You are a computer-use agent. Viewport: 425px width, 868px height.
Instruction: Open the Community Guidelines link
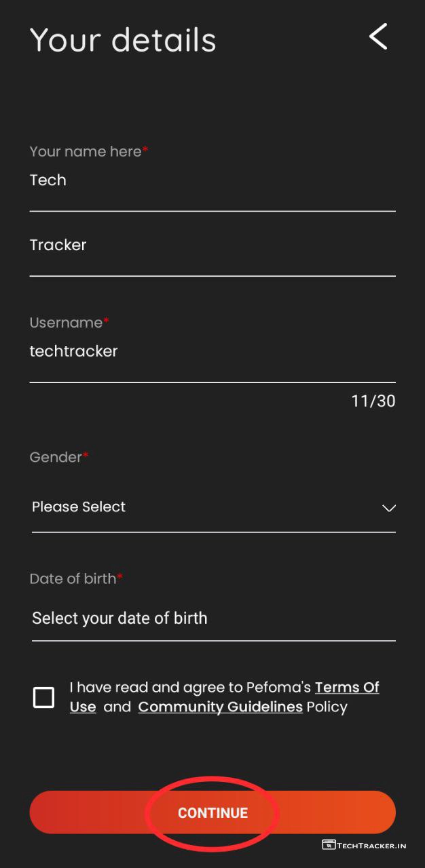(x=220, y=707)
